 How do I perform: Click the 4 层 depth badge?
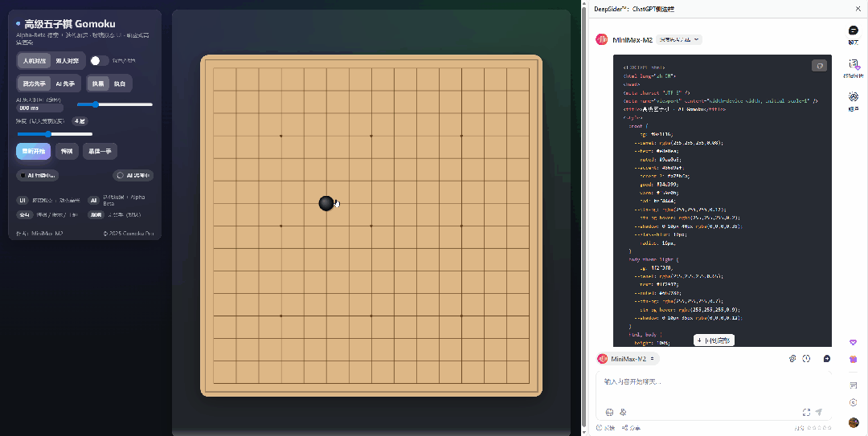[80, 121]
